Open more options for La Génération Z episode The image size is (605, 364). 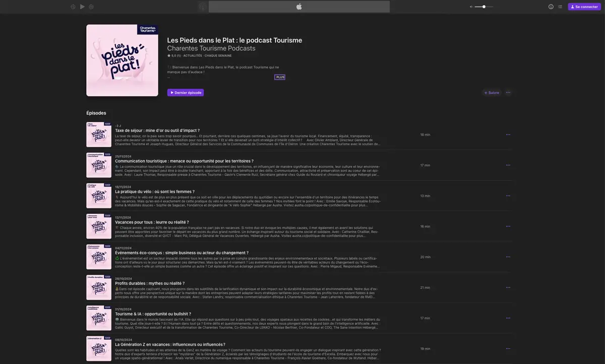click(508, 348)
